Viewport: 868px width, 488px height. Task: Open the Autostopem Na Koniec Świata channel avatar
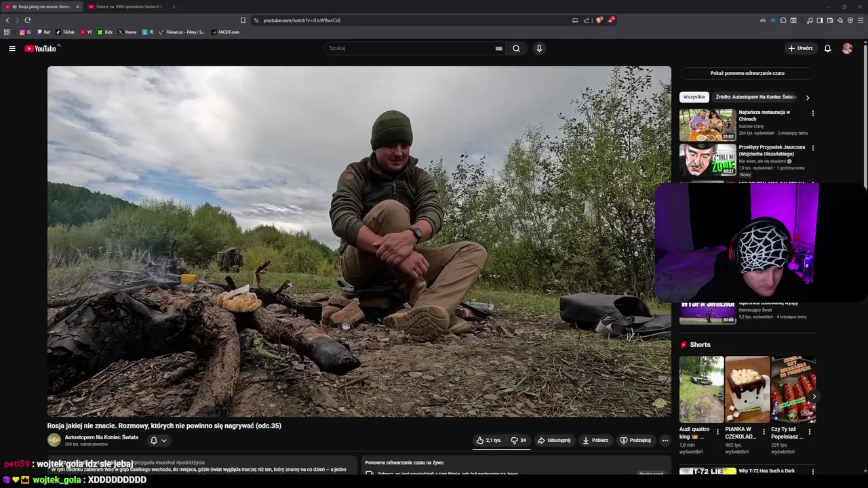[x=54, y=440]
